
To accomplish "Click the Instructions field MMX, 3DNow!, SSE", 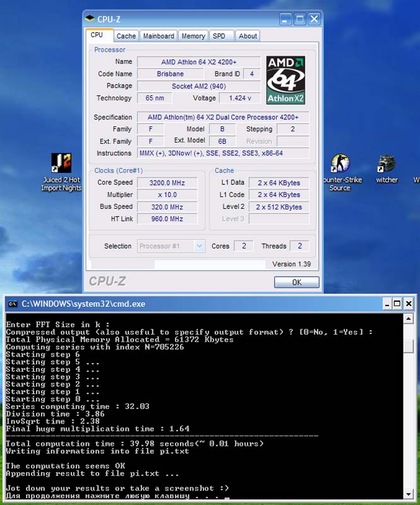I will (x=223, y=153).
